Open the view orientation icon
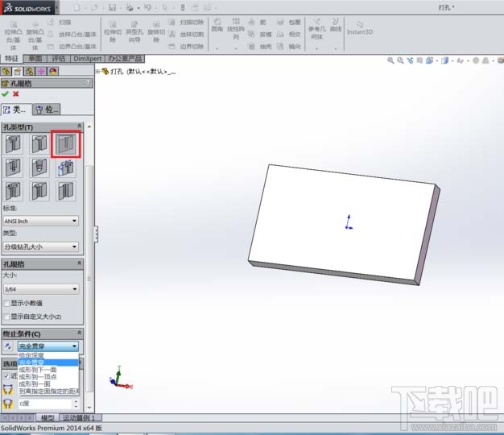Screen dimensions: 504x435 [x=429, y=60]
